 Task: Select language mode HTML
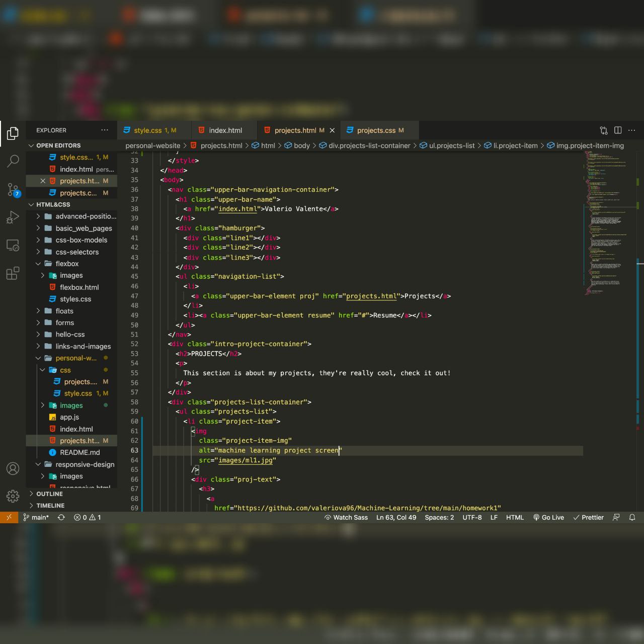tap(515, 517)
